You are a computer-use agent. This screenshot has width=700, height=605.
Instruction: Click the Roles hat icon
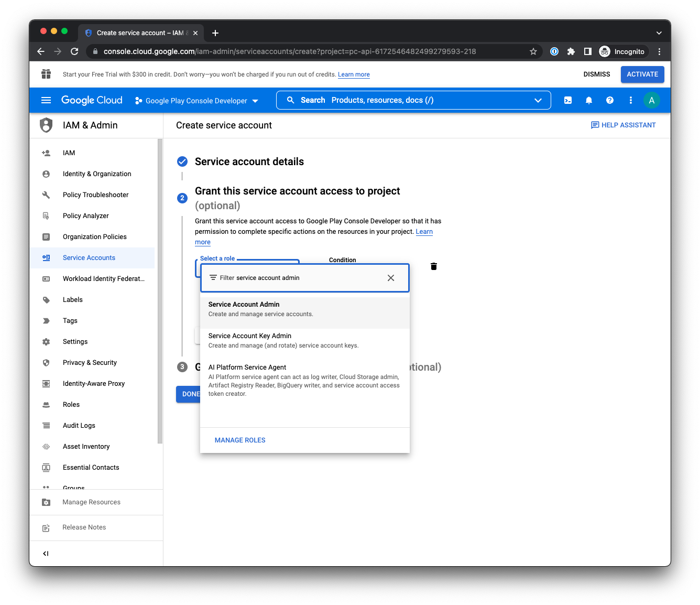point(46,405)
